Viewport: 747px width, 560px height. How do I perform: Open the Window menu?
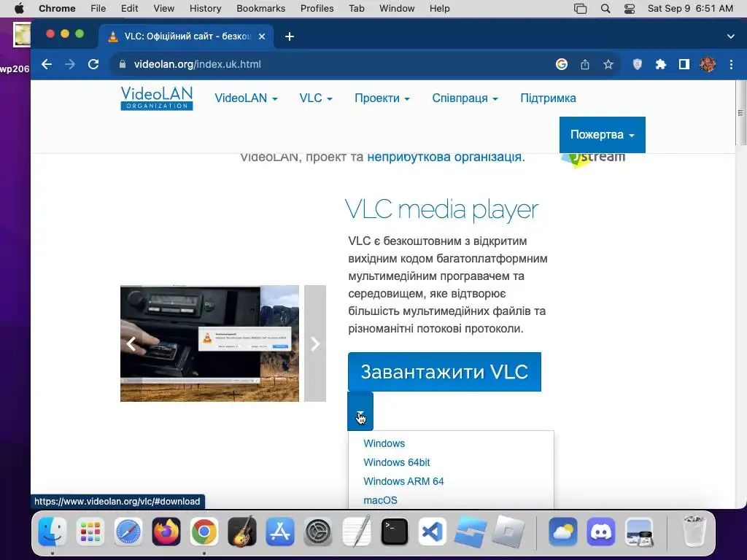tap(397, 8)
